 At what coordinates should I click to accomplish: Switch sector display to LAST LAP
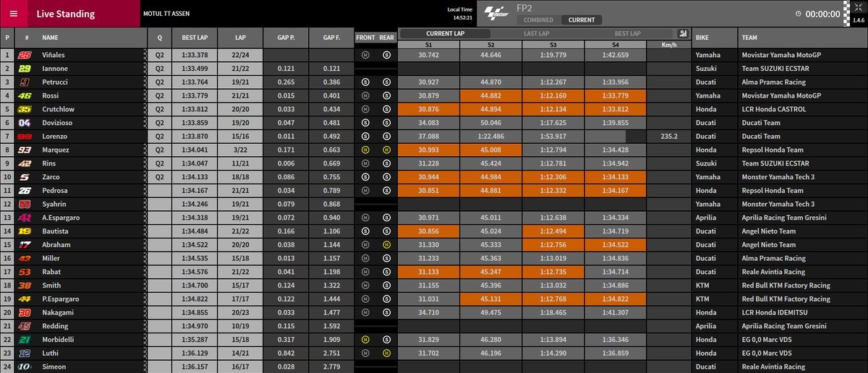click(537, 33)
